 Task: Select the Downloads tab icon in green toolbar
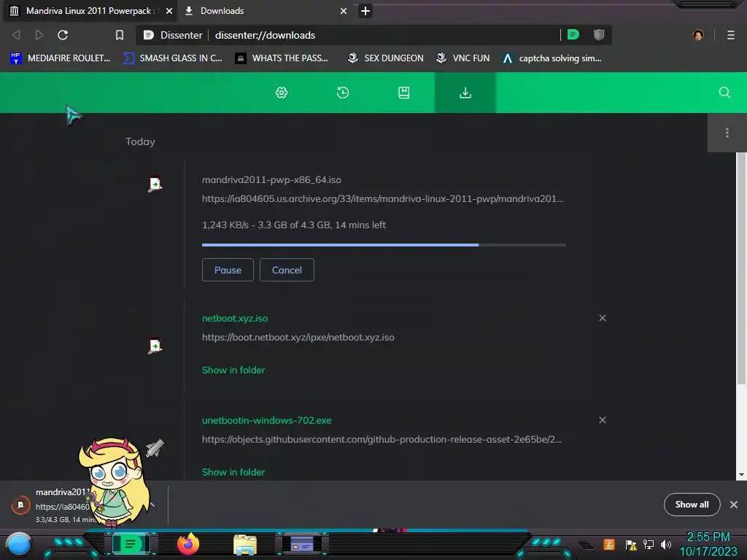tap(465, 93)
